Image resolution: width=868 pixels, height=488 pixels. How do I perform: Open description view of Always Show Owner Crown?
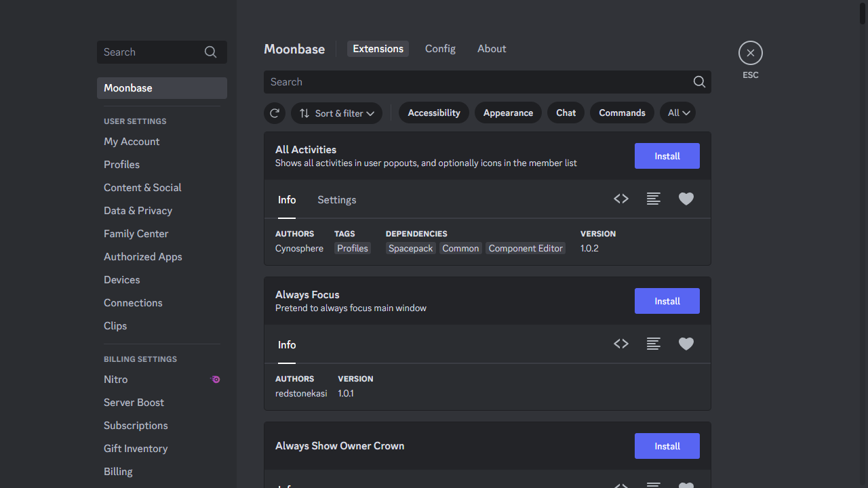point(653,485)
